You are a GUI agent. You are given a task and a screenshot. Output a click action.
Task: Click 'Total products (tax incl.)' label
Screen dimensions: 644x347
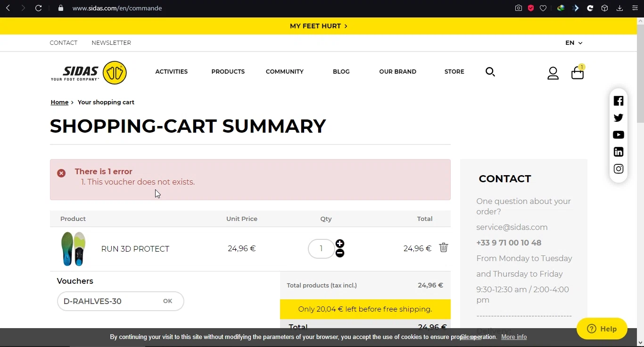coord(322,286)
